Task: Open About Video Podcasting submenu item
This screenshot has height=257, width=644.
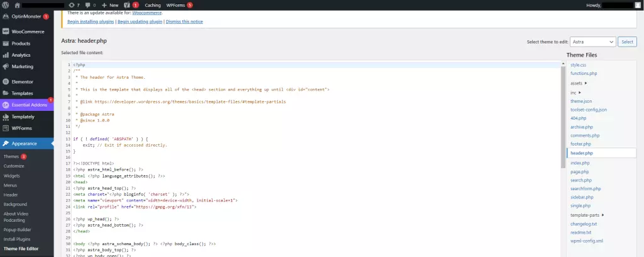Action: [16, 217]
